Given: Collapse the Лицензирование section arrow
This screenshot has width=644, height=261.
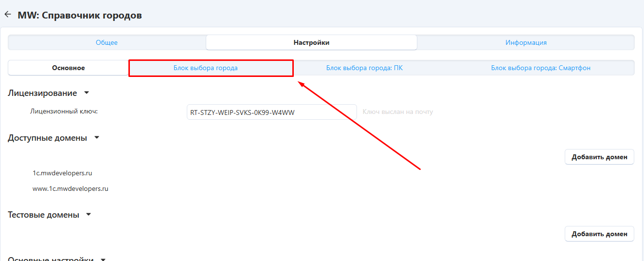Looking at the screenshot, I should 87,93.
